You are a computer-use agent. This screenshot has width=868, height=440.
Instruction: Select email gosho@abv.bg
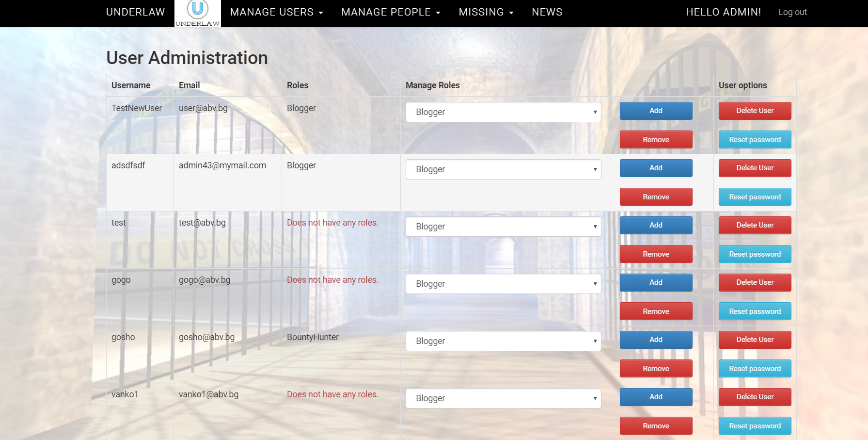click(206, 337)
